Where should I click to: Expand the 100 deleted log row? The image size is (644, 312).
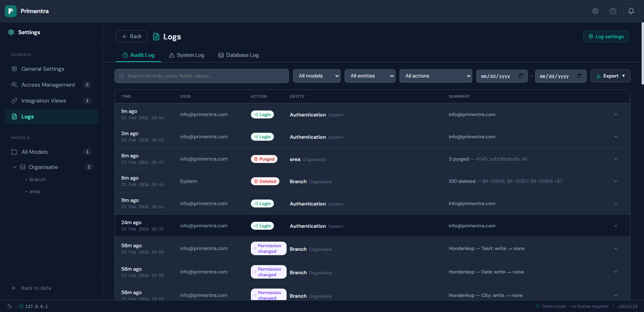coord(616,181)
